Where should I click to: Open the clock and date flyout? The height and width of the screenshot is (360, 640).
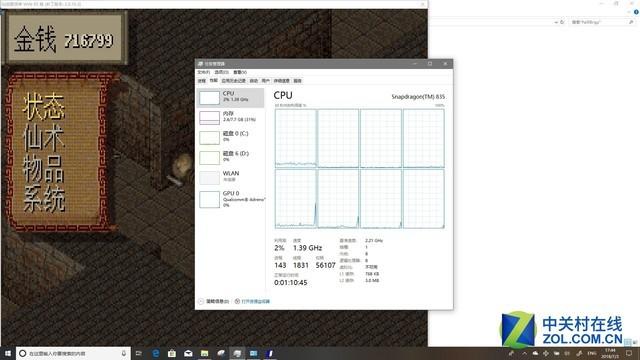610,353
